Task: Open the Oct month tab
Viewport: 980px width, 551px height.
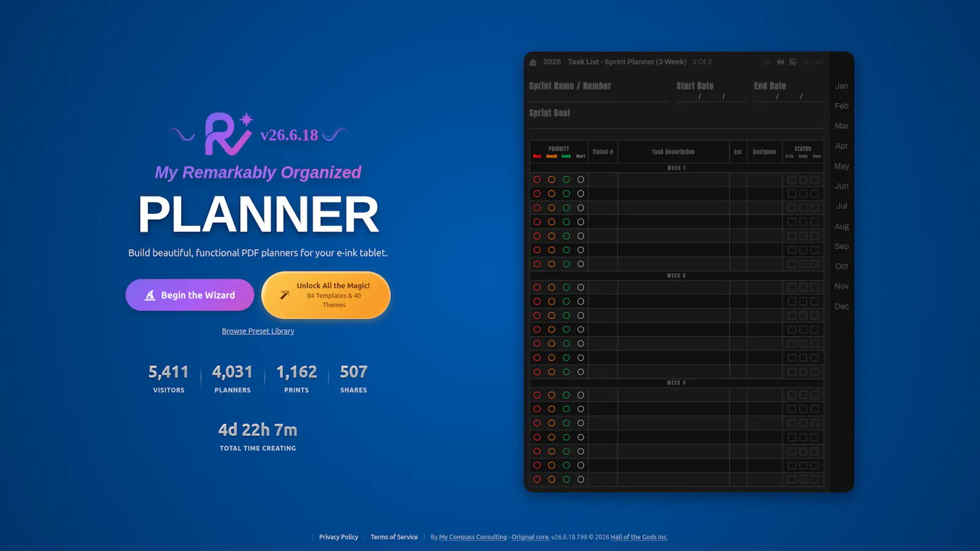Action: [x=842, y=266]
